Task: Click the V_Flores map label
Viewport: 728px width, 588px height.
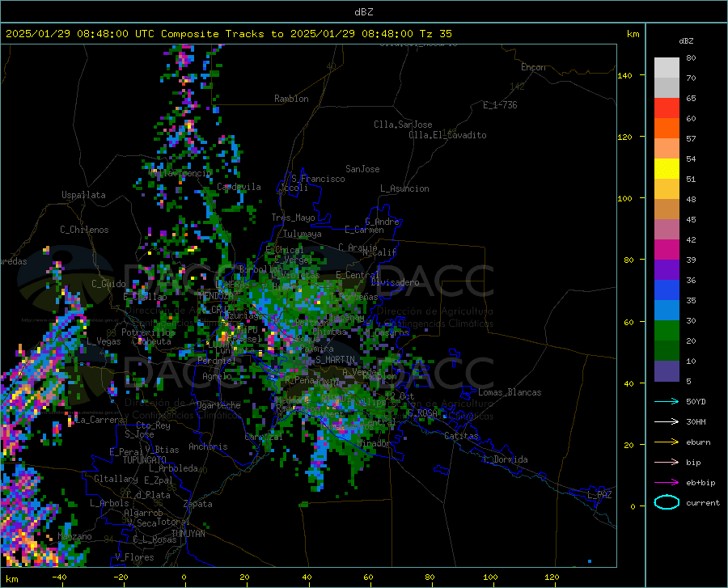Action: [x=134, y=557]
